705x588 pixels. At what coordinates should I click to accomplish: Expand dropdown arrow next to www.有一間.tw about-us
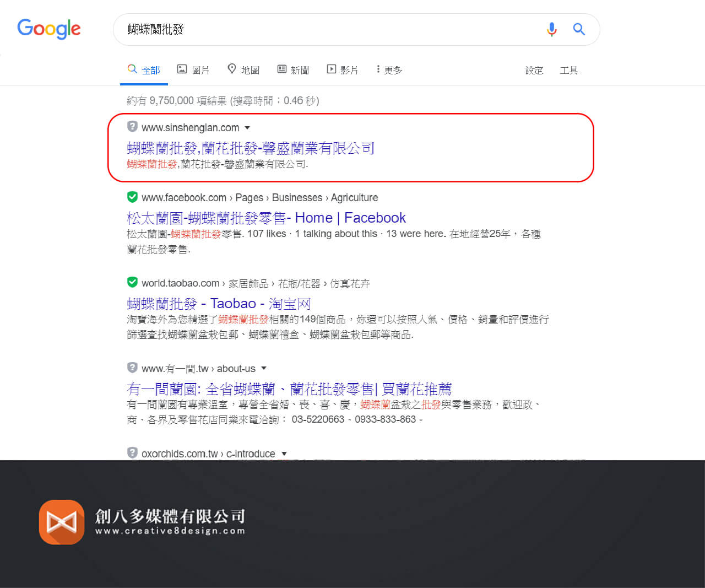tap(264, 368)
